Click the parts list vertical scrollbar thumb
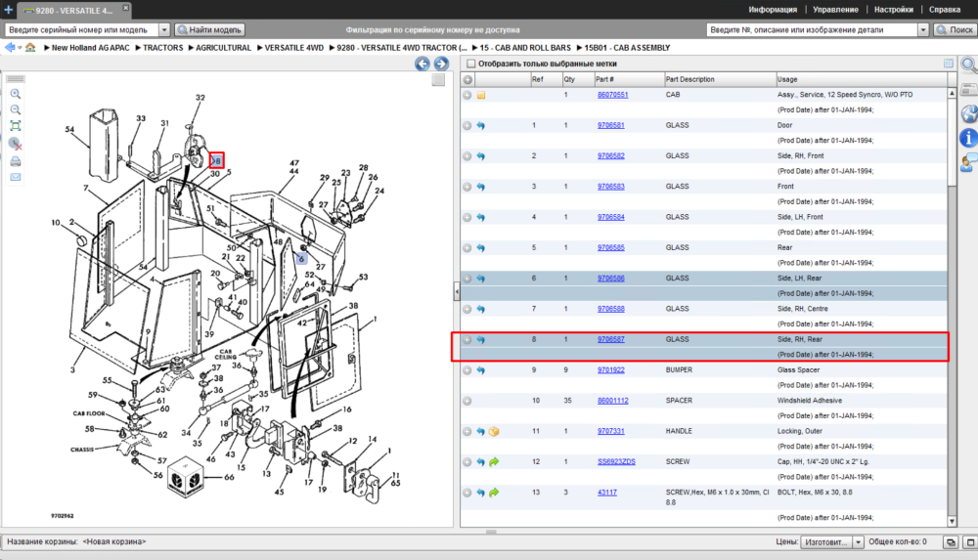Image resolution: width=978 pixels, height=560 pixels. coord(952,142)
